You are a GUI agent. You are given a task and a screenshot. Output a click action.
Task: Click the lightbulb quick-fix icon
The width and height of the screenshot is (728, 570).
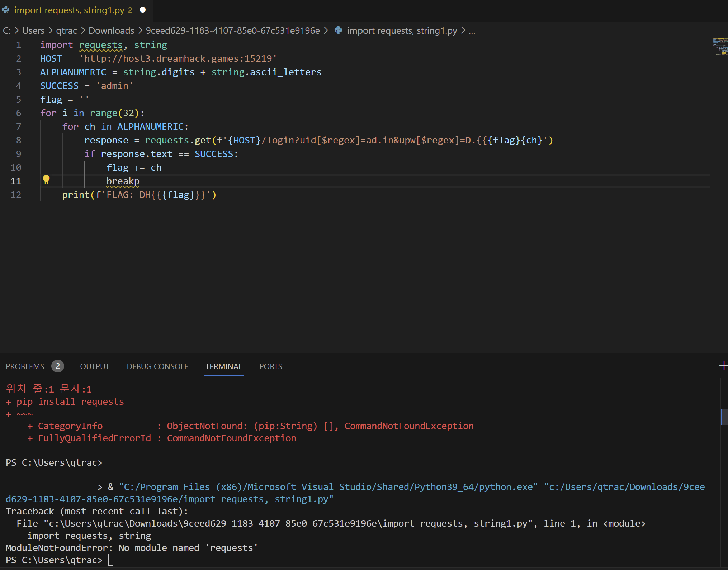[46, 180]
